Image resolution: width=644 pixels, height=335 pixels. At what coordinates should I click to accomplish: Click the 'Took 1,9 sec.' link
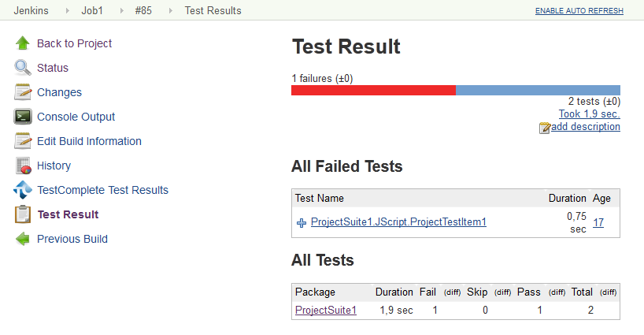589,114
